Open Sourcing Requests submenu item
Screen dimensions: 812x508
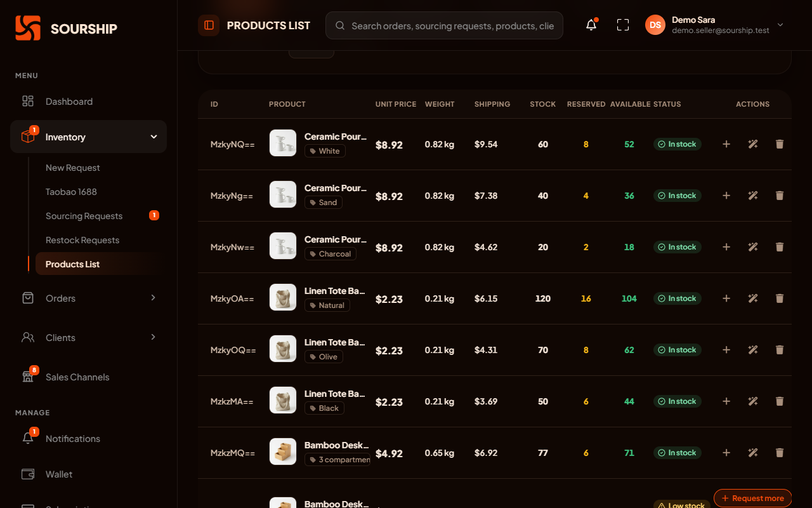tap(84, 216)
